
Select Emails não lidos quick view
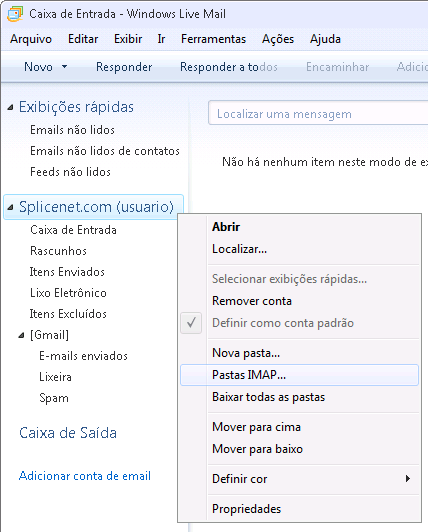click(72, 130)
